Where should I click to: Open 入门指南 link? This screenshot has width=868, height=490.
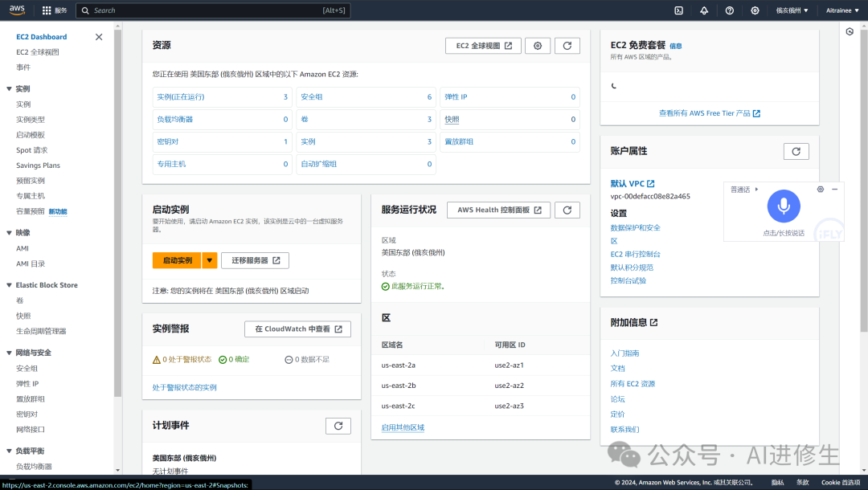coord(624,353)
